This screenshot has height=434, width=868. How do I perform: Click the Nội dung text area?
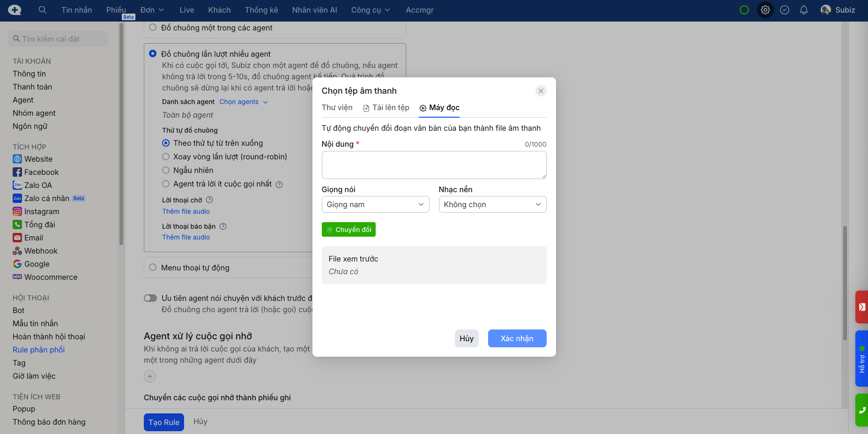(x=434, y=165)
